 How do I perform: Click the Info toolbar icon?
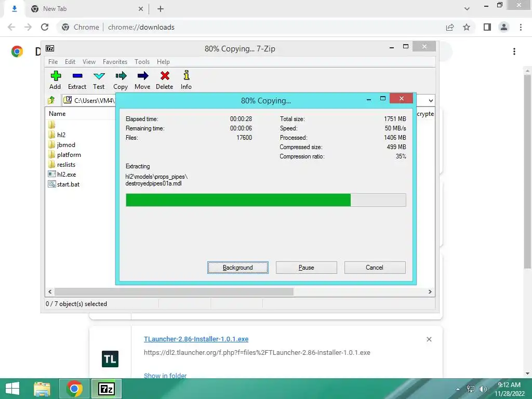[186, 80]
